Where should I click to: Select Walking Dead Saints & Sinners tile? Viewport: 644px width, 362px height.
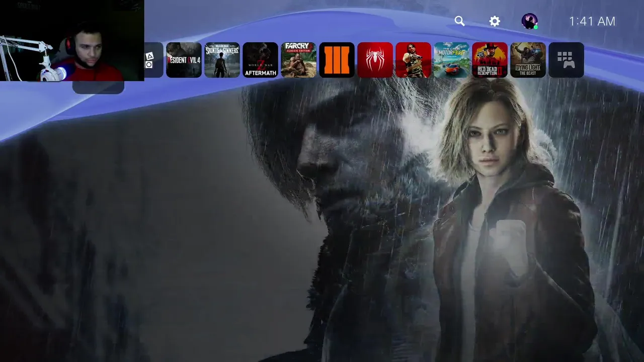[222, 60]
